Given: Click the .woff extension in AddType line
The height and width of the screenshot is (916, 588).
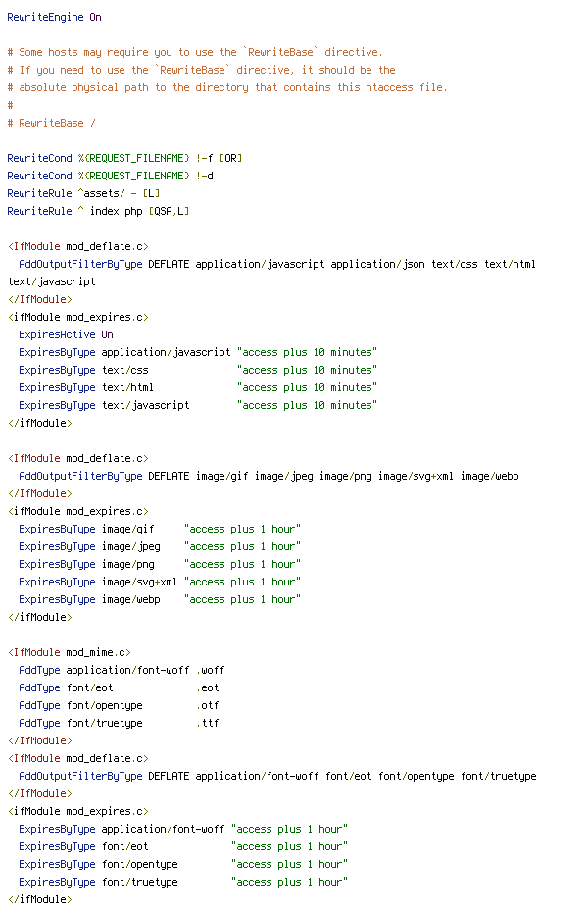Looking at the screenshot, I should 210,670.
